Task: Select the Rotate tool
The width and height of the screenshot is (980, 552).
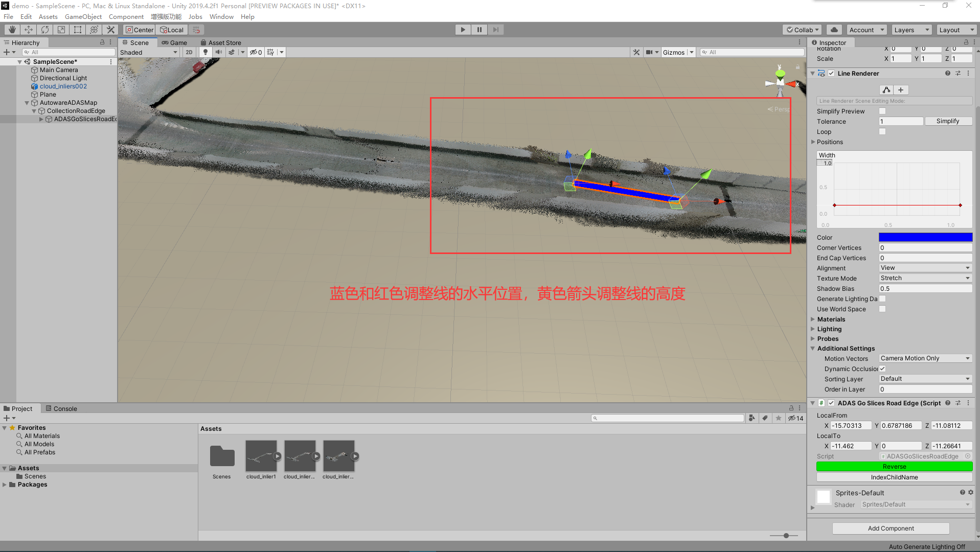Action: [44, 30]
